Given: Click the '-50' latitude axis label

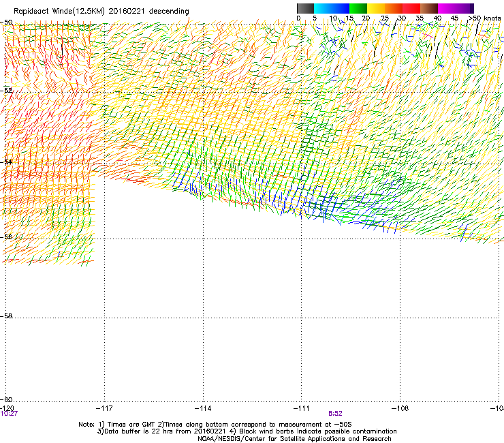Looking at the screenshot, I should pyautogui.click(x=6, y=22).
